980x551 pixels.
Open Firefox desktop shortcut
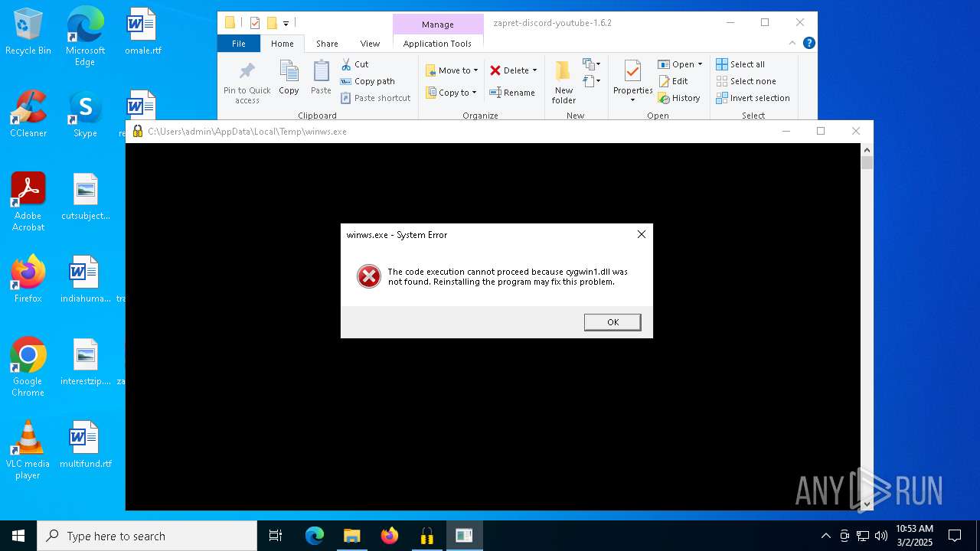28,279
